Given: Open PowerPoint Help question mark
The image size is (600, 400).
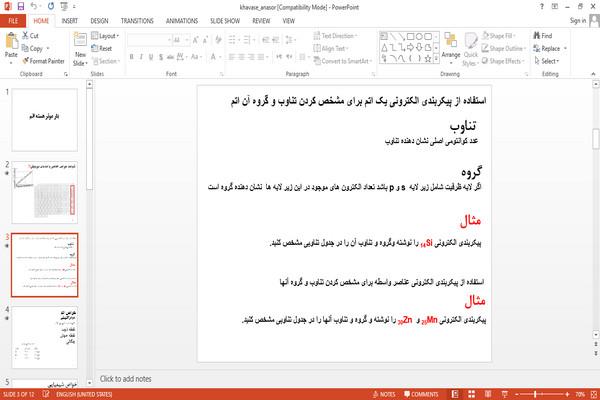Looking at the screenshot, I should pyautogui.click(x=541, y=7).
